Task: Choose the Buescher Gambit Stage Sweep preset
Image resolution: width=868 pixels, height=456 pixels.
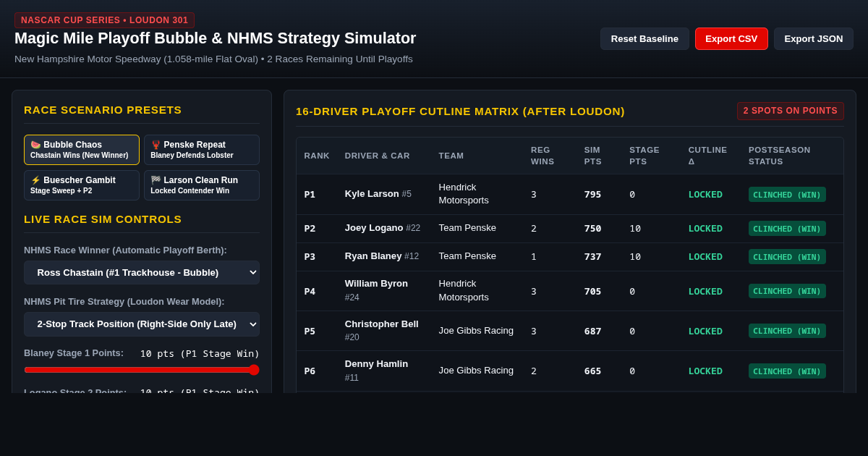Action: (x=82, y=185)
